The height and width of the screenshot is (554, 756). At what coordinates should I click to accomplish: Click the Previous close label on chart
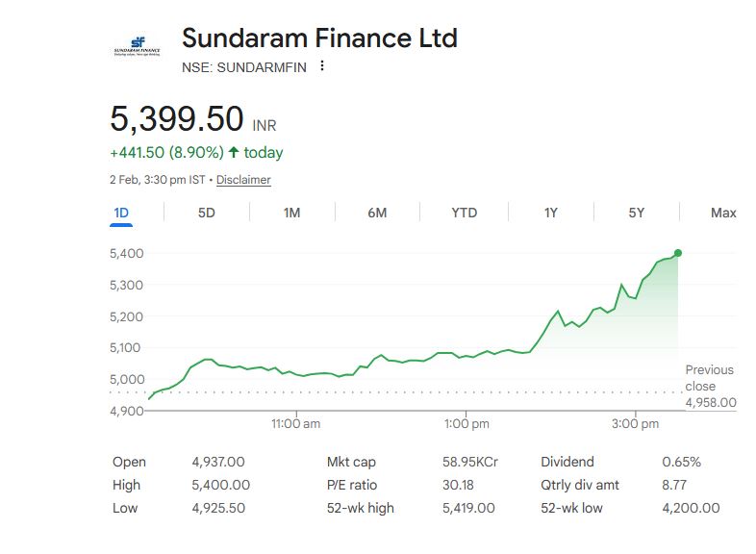pyautogui.click(x=709, y=377)
